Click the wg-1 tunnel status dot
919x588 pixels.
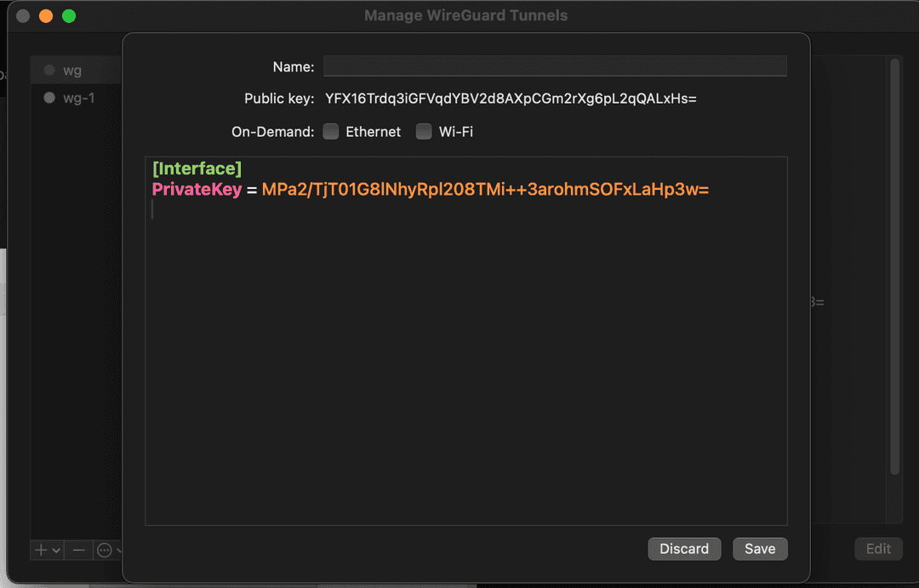coord(50,98)
